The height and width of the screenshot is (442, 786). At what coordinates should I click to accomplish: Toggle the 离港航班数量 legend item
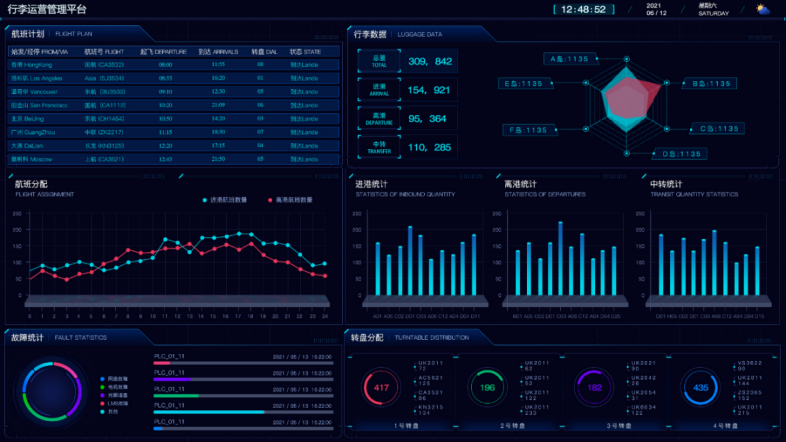point(290,200)
